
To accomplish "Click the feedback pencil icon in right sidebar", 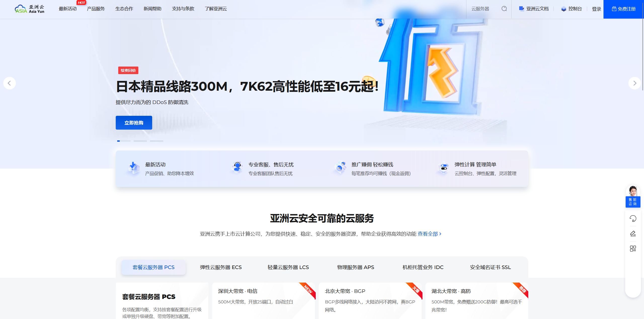I will (x=633, y=233).
